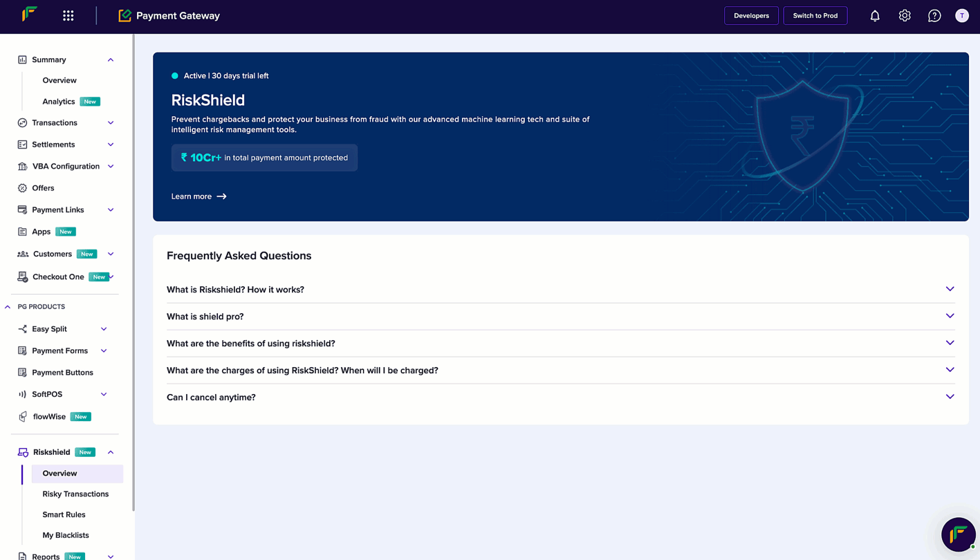
Task: Click the RiskShield banner shield illustration
Action: (x=802, y=136)
